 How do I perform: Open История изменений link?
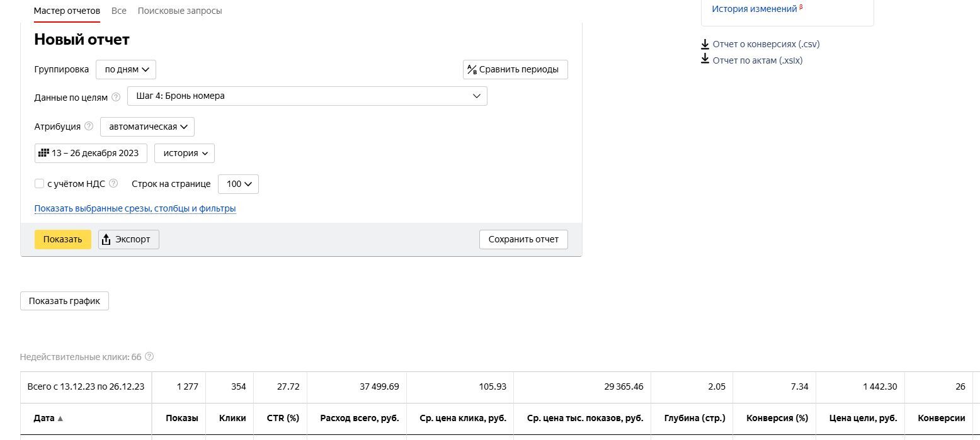coord(754,9)
